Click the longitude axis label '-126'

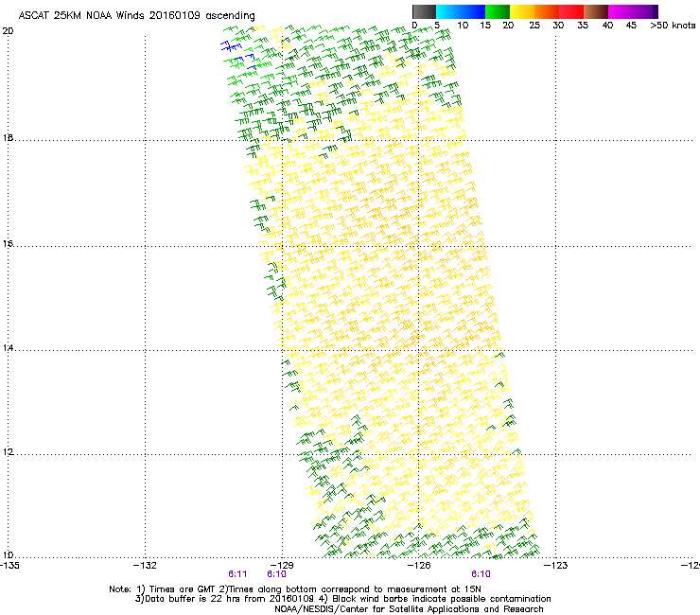(x=419, y=566)
